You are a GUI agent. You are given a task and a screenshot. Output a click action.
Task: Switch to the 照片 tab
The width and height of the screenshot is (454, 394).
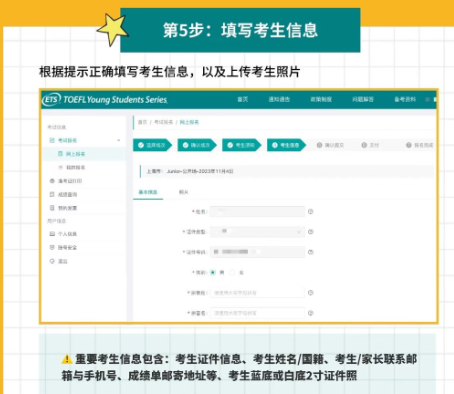pos(184,192)
